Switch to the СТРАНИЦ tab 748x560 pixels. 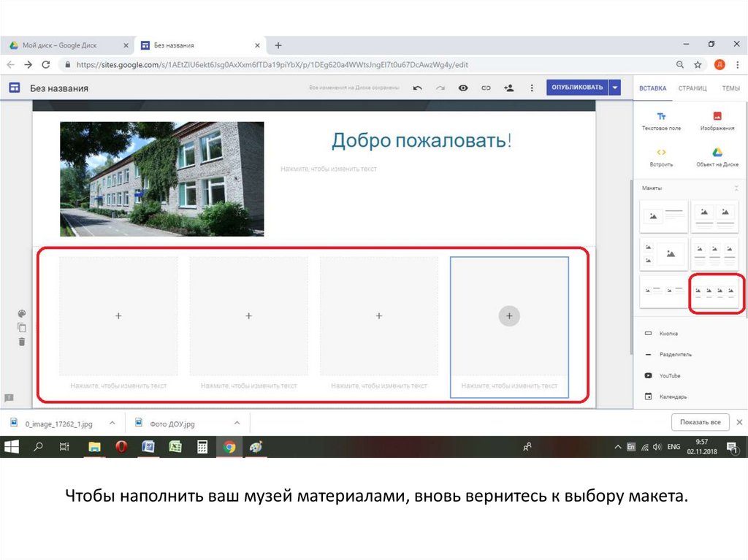(x=692, y=88)
